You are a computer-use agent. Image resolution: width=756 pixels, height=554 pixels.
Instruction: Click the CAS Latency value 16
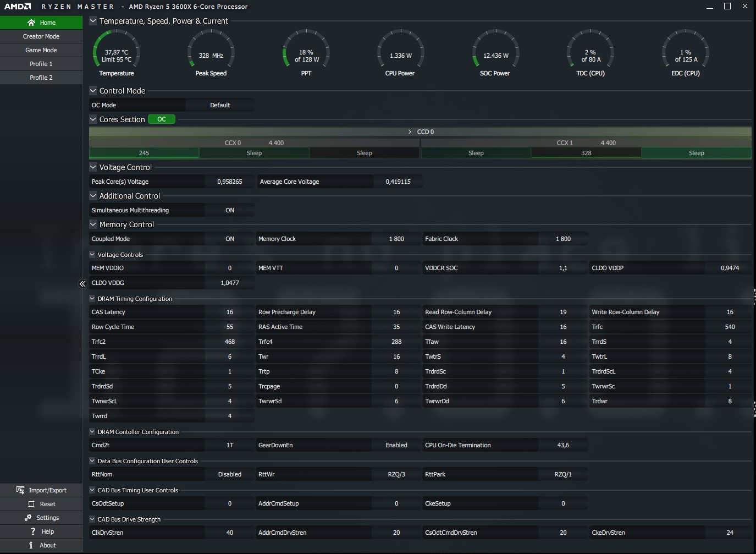230,312
